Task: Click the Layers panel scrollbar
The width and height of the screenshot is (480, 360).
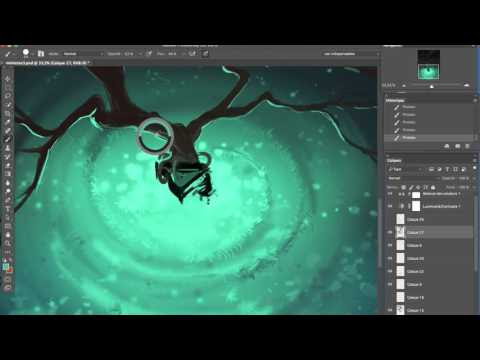Action: pyautogui.click(x=475, y=233)
